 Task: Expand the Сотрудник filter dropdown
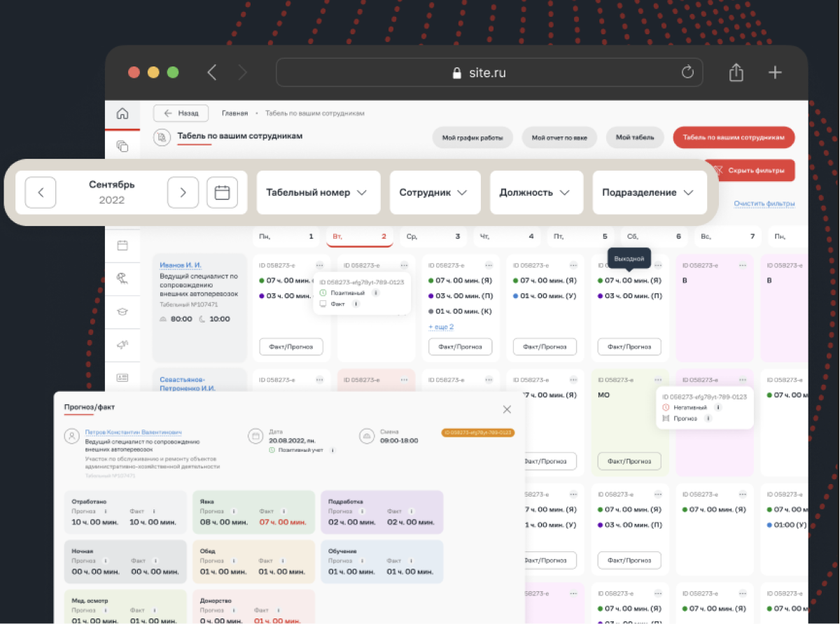(x=435, y=192)
